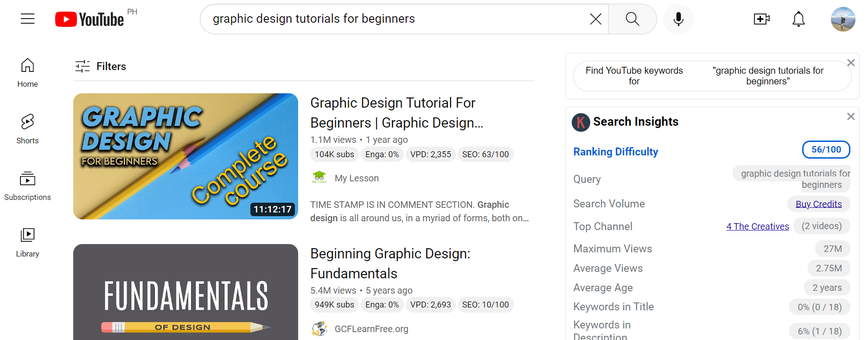The height and width of the screenshot is (340, 868).
Task: Click the magnifier search button
Action: (x=632, y=19)
